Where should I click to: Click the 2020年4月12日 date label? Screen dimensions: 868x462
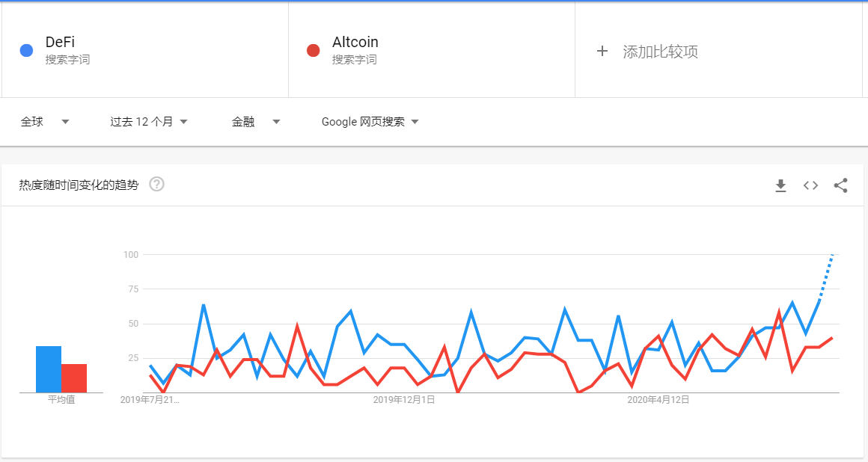click(658, 399)
